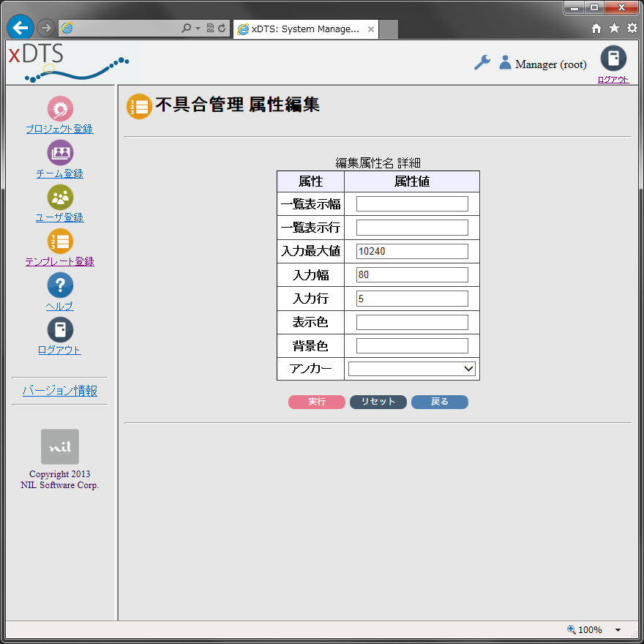The width and height of the screenshot is (644, 644).
Task: Click the 入力最大値 field showing 10240
Action: (412, 251)
